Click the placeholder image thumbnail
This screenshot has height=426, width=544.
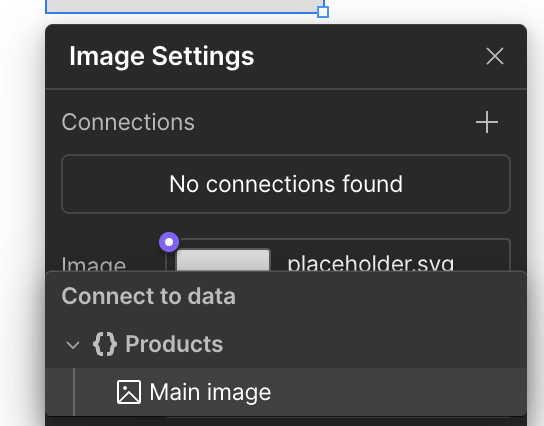coord(223,260)
